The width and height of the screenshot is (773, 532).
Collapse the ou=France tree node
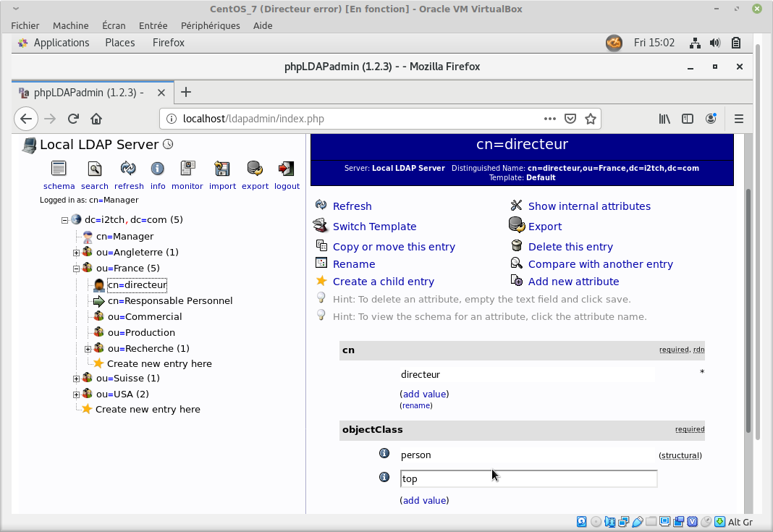(x=76, y=269)
